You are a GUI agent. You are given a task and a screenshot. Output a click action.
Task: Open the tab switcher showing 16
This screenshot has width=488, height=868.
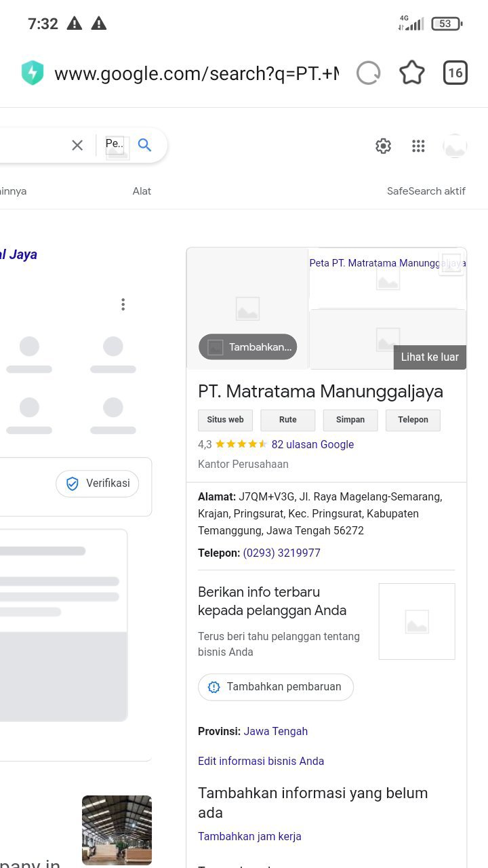(x=455, y=73)
